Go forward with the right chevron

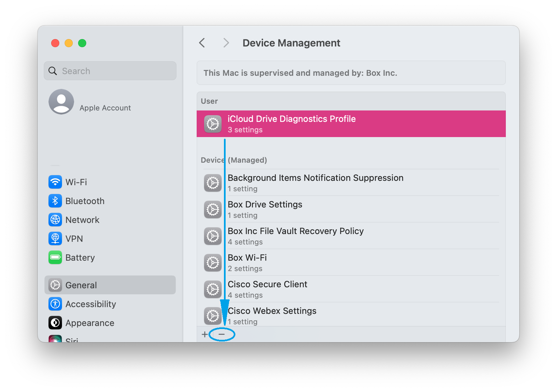pyautogui.click(x=226, y=43)
